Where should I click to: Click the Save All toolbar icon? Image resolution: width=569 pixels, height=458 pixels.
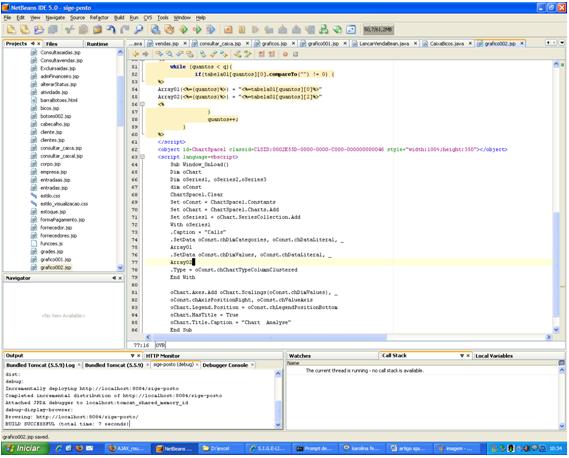click(x=53, y=30)
